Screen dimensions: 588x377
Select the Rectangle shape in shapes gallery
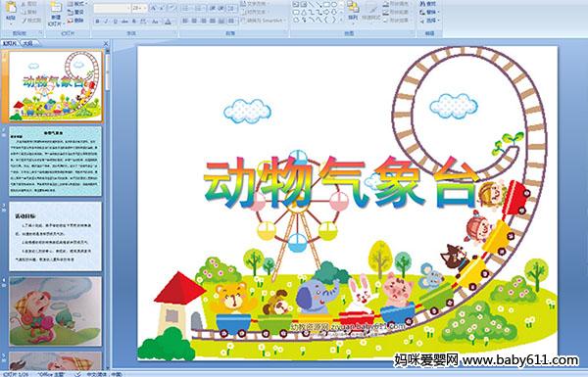point(326,5)
